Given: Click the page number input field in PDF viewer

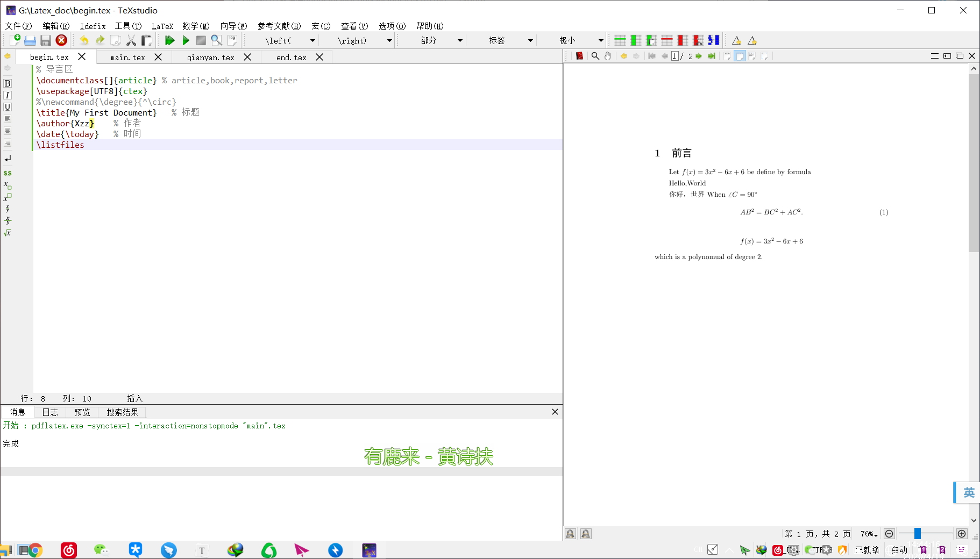Looking at the screenshot, I should pos(674,56).
